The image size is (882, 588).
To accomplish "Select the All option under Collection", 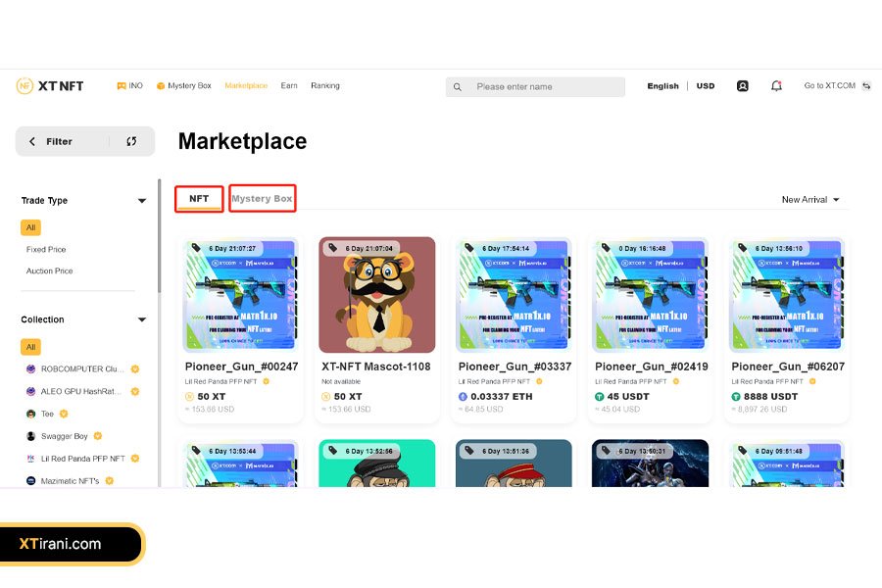I will 31,347.
